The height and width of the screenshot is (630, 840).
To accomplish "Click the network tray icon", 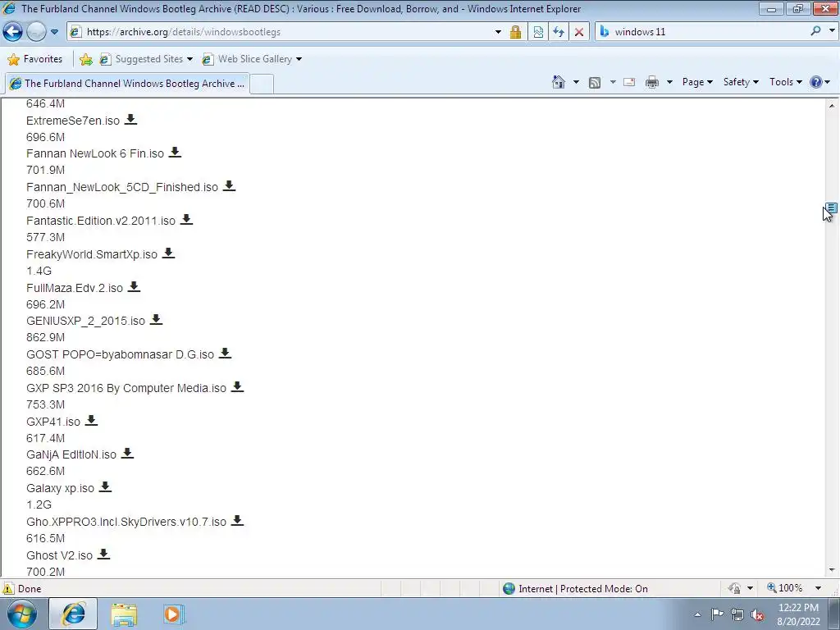I will pos(737,614).
